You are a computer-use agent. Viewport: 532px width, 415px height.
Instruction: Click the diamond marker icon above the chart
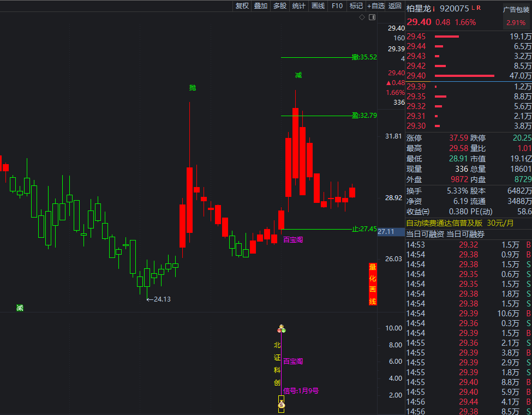(362, 17)
